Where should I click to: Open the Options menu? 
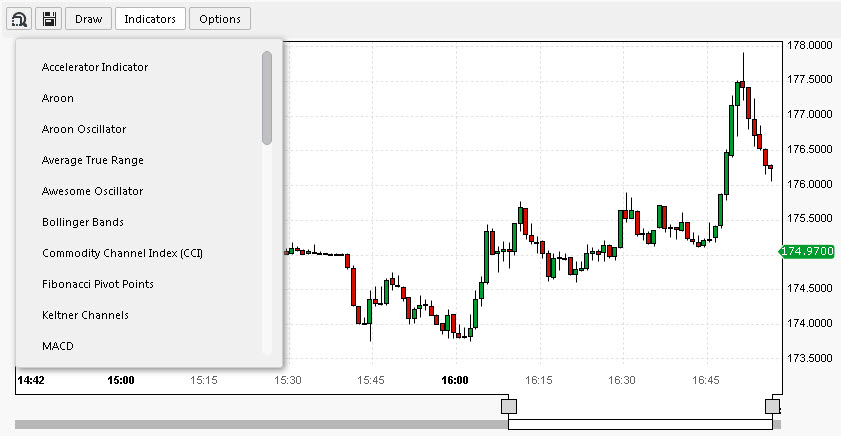[x=220, y=19]
